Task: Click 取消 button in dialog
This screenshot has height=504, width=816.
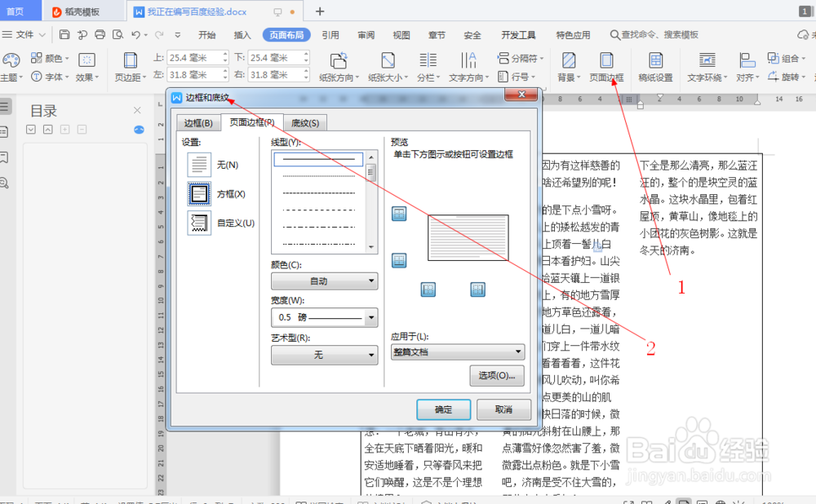Action: [x=503, y=410]
